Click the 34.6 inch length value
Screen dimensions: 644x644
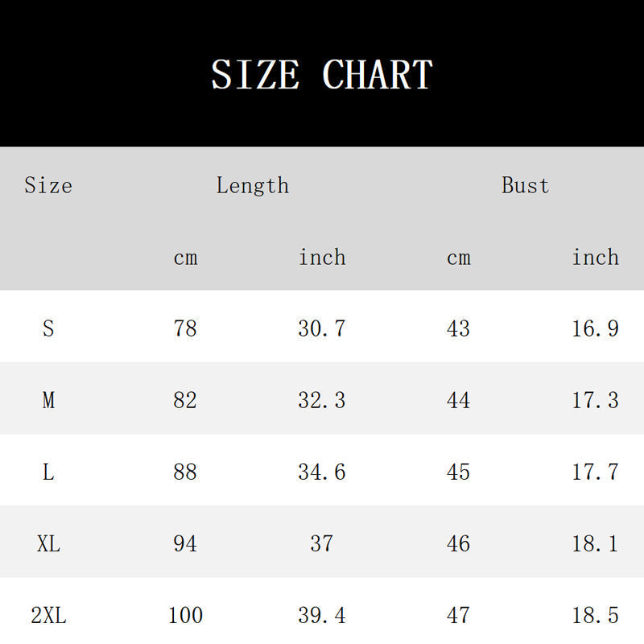pyautogui.click(x=321, y=472)
